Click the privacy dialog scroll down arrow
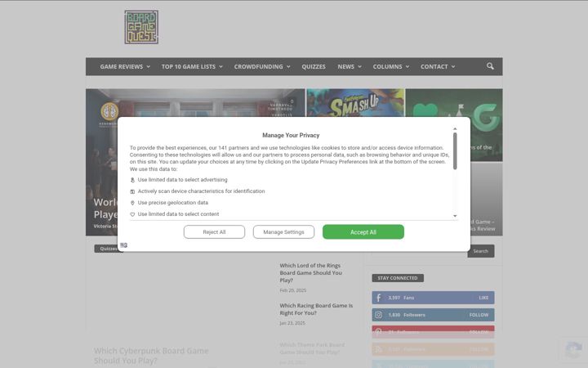 point(455,216)
